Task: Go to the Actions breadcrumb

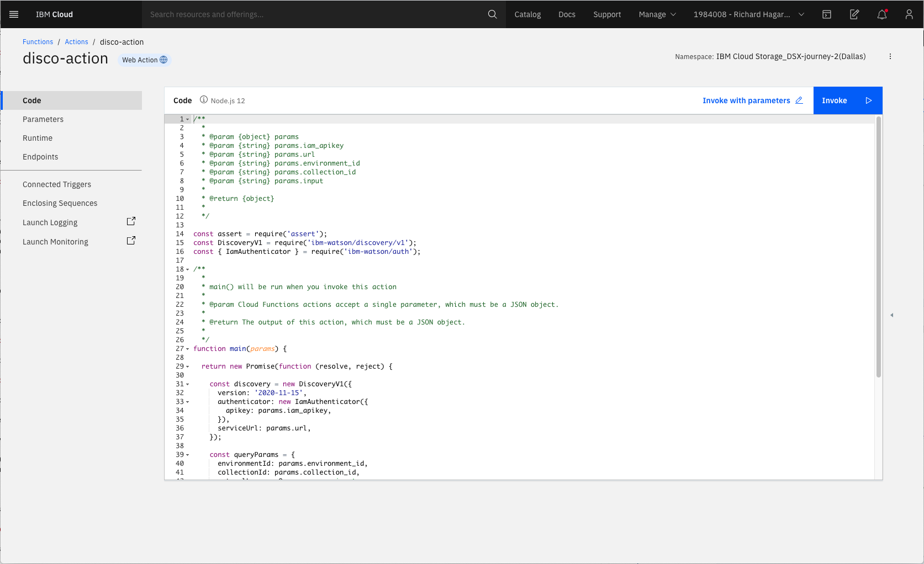Action: (76, 42)
